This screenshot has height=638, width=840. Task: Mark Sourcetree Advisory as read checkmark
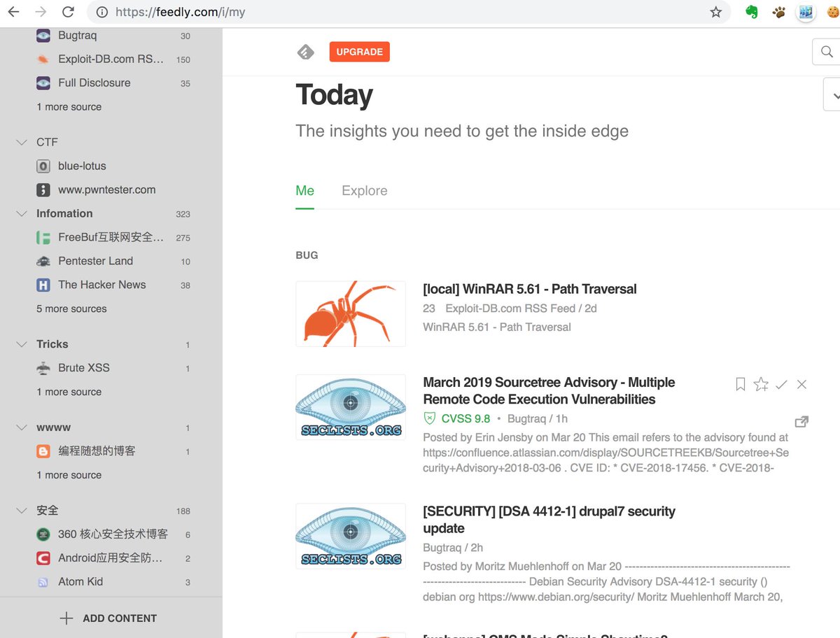click(x=782, y=384)
